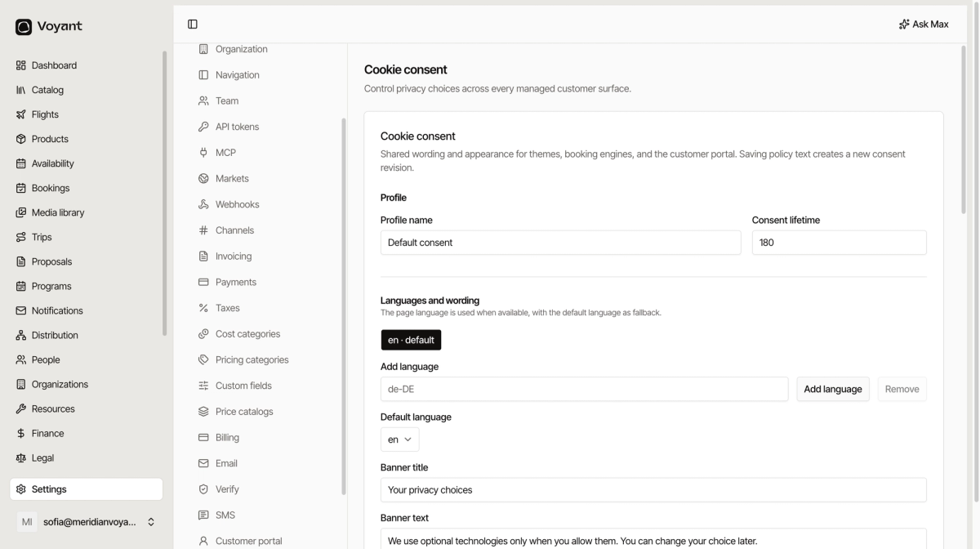Click the Navigation settings icon
This screenshot has width=980, height=549.
tap(203, 75)
